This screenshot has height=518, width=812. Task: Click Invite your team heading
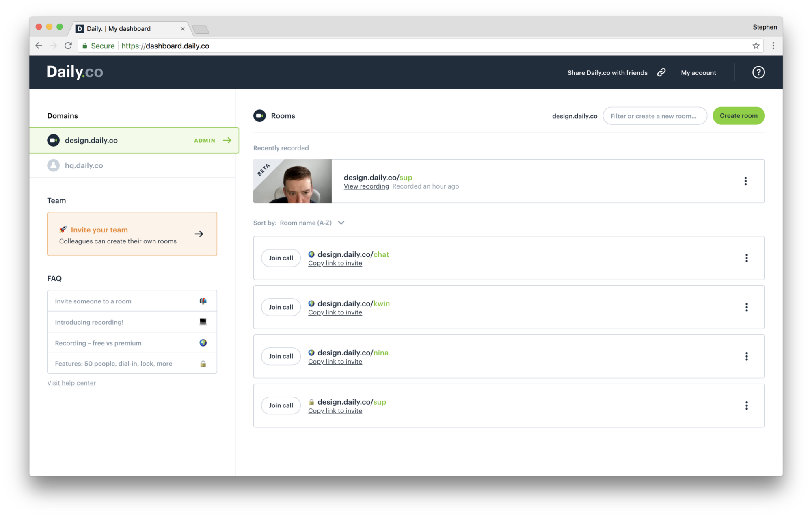click(99, 230)
